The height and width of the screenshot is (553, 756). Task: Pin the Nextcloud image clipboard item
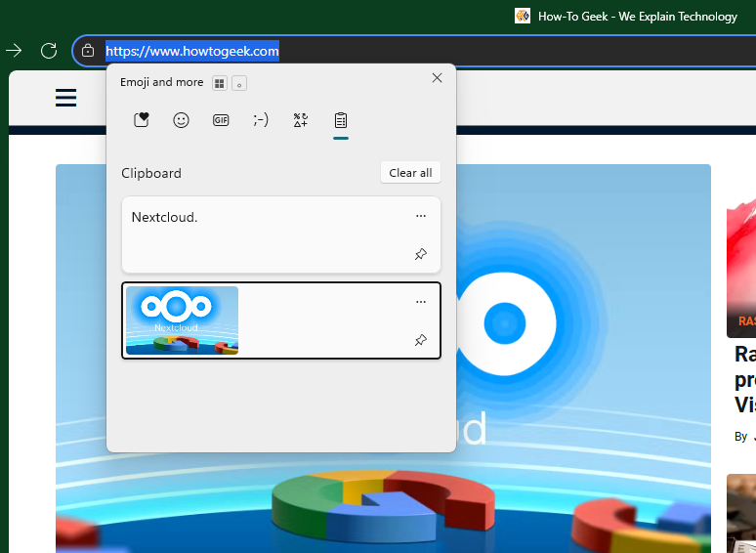[421, 340]
